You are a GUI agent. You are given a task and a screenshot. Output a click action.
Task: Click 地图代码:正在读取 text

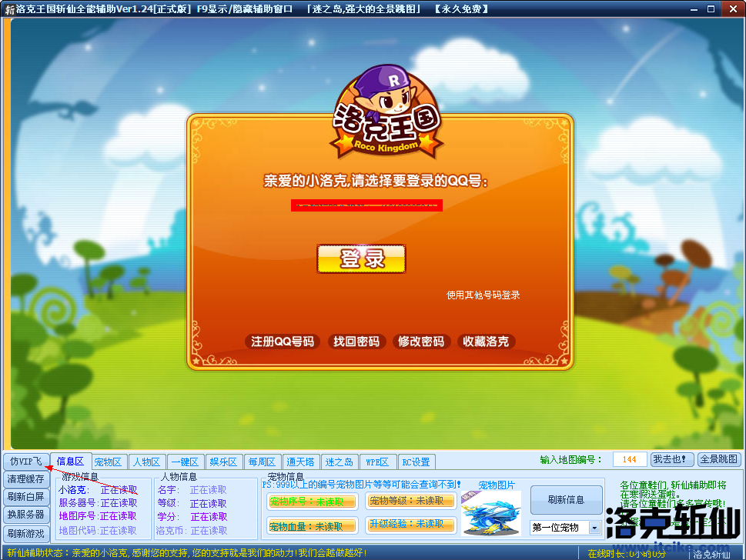click(x=98, y=531)
